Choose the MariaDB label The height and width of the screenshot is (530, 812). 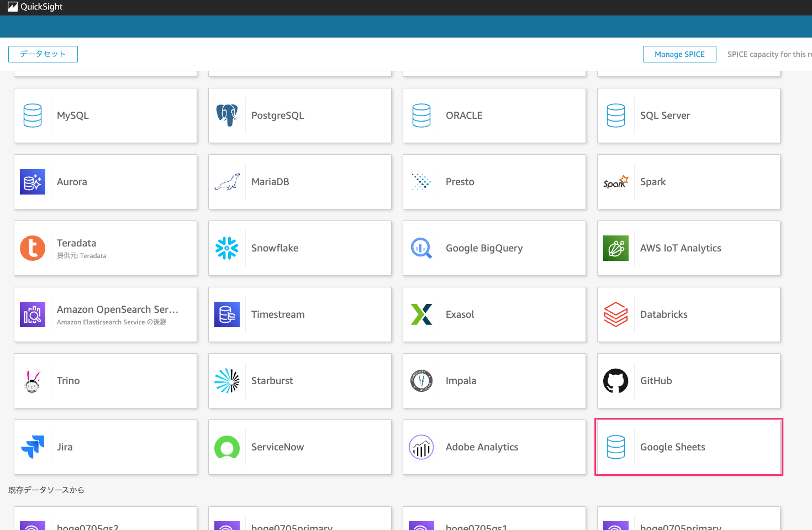pos(270,182)
